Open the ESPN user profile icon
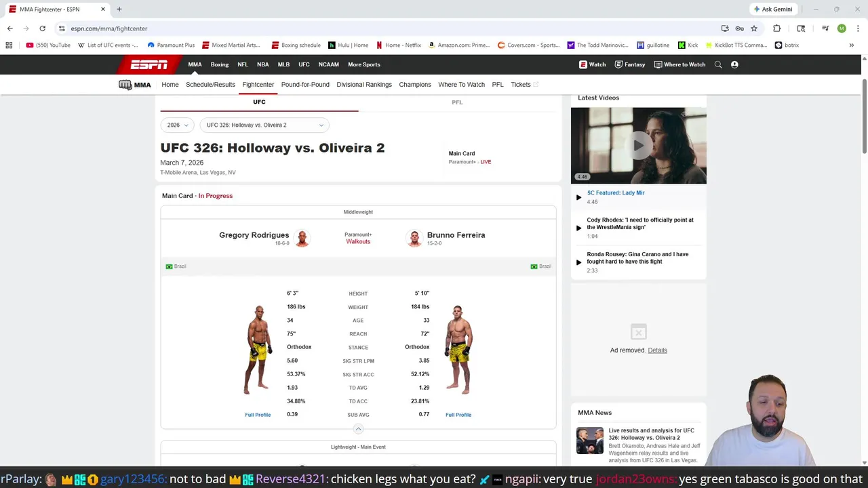Viewport: 868px width, 488px height. (734, 64)
